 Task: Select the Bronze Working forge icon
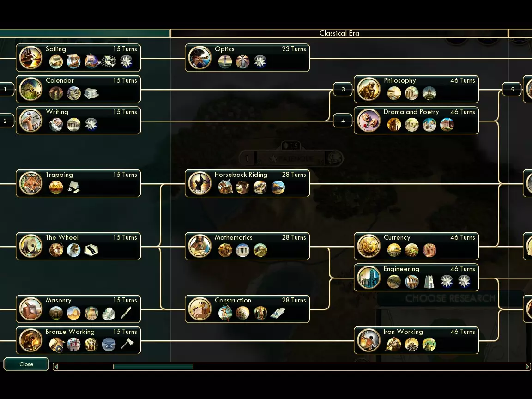(30, 340)
